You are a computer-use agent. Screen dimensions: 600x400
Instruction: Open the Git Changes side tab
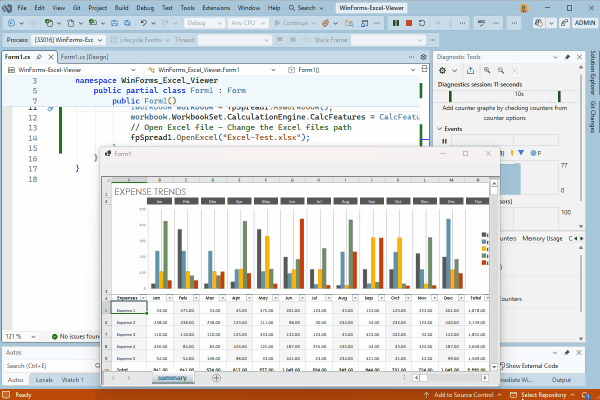pos(593,117)
